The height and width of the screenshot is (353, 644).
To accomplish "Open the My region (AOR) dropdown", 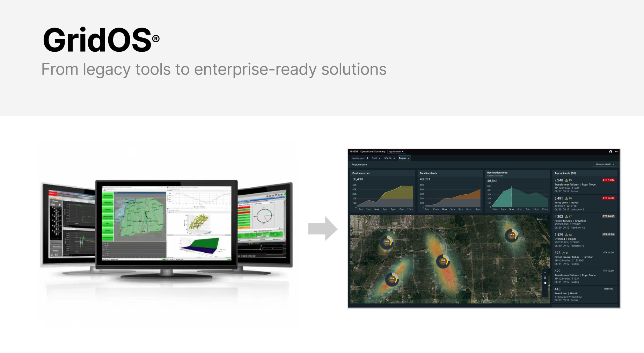I will click(x=605, y=164).
